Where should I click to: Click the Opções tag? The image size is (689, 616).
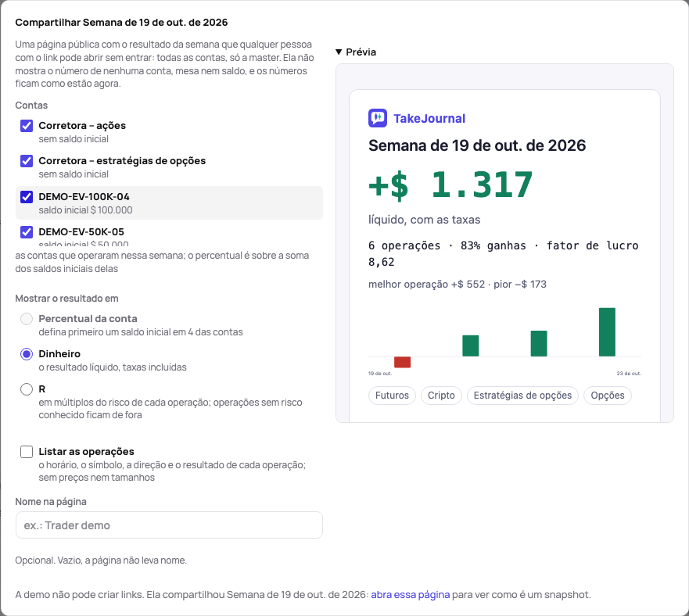(607, 396)
